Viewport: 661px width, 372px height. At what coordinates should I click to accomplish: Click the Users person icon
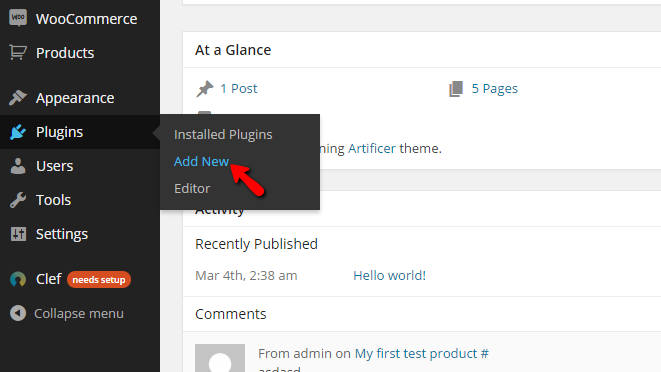pyautogui.click(x=18, y=166)
